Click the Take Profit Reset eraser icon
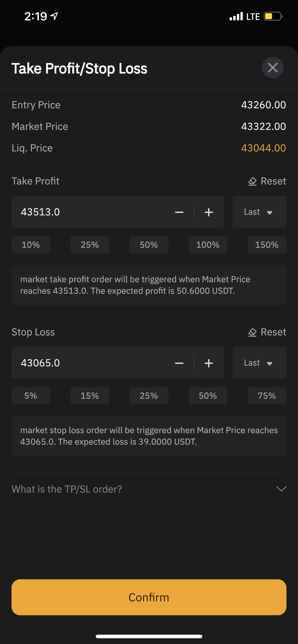The height and width of the screenshot is (644, 298). 252,181
